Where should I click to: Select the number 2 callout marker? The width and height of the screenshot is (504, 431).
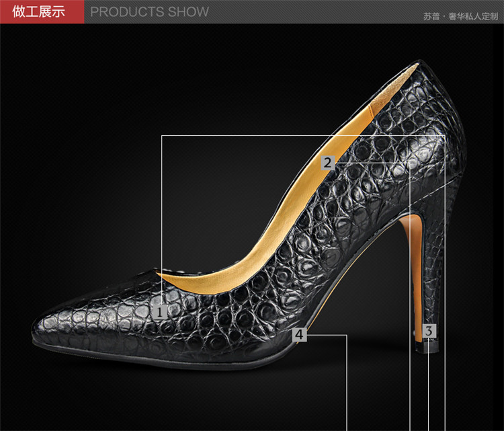click(x=327, y=163)
